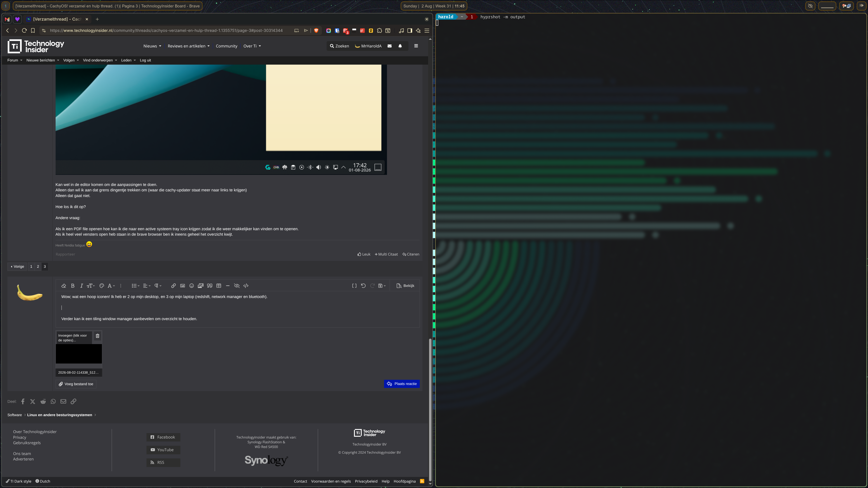Click the TI Dark style chooser link

coord(19,482)
